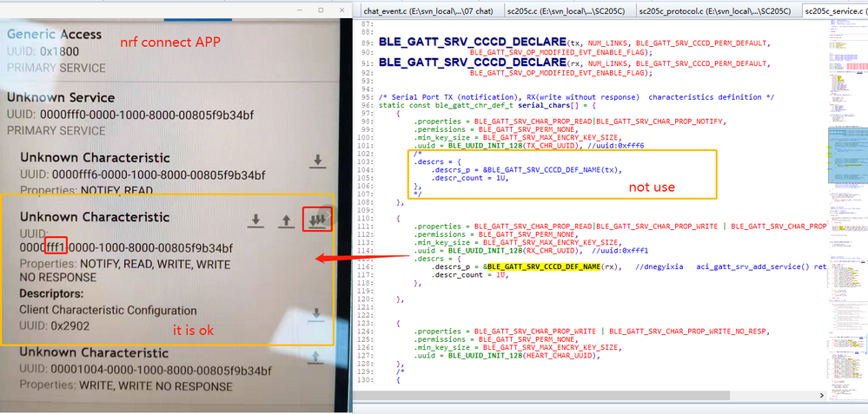Click commented descrs_p tx line 104
Screen dimensions: 868x414
point(527,170)
